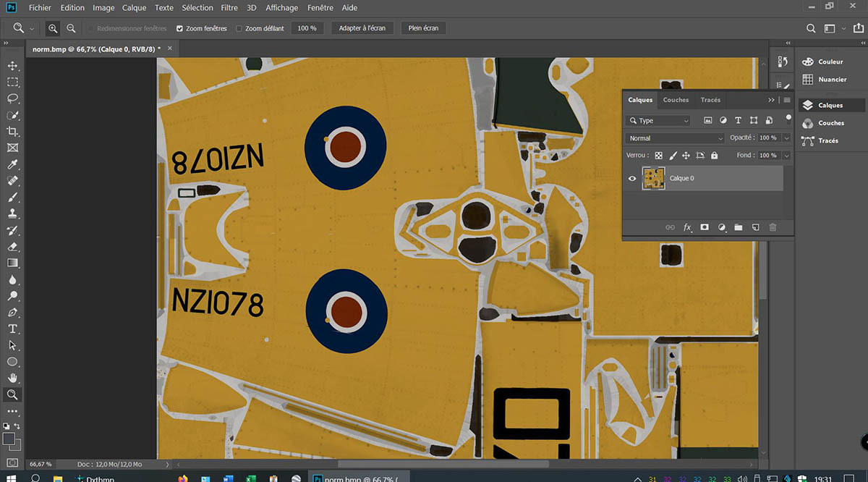Uncheck the Zoom fenêtres checkbox

(180, 29)
